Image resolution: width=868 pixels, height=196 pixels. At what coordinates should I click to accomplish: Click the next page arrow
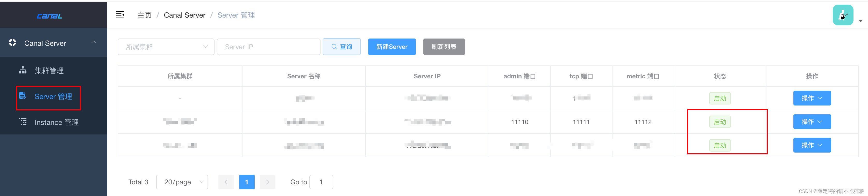(268, 182)
